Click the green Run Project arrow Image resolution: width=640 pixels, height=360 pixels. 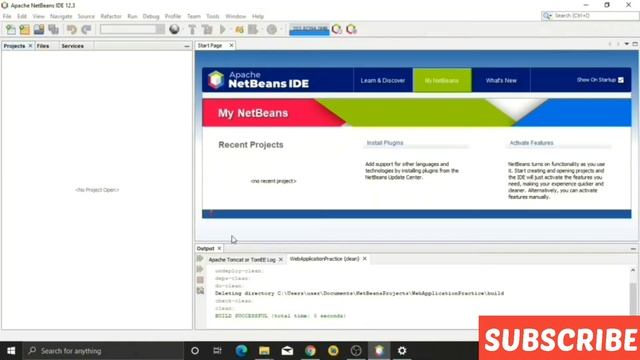(x=223, y=29)
